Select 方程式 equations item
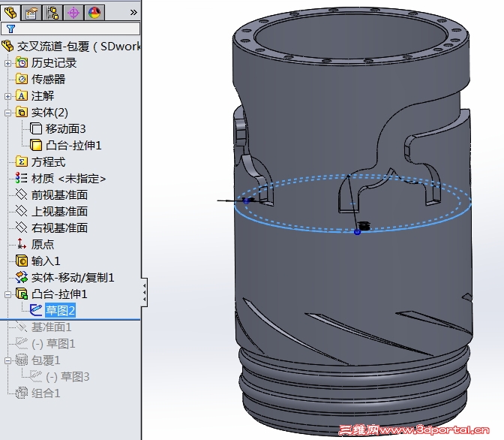Image resolution: width=504 pixels, height=440 pixels. (x=48, y=162)
